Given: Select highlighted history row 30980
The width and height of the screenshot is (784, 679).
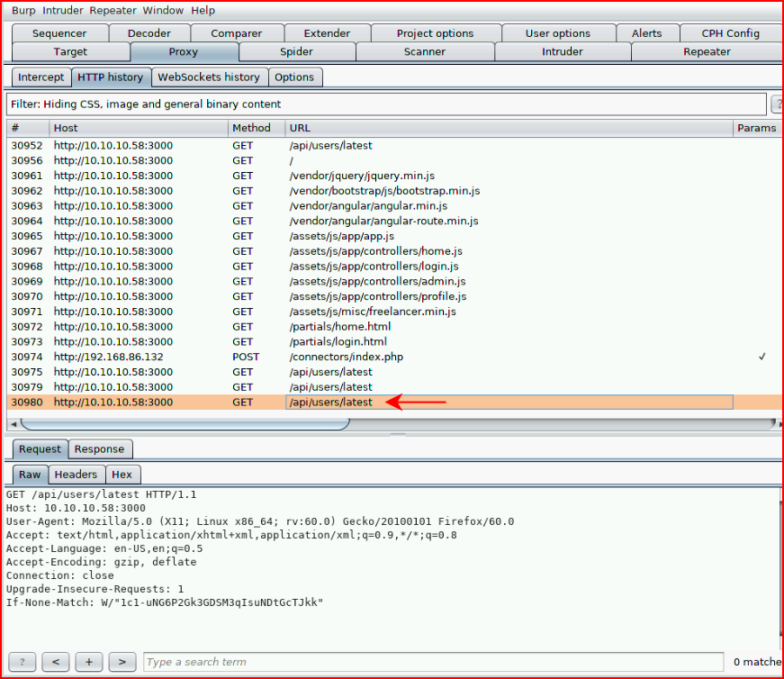Looking at the screenshot, I should pos(394,403).
